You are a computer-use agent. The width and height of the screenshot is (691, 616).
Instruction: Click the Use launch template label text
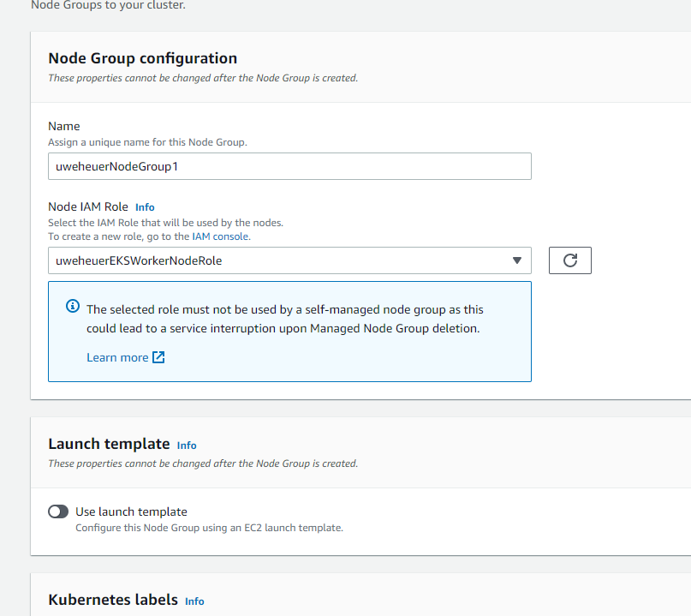click(x=131, y=511)
